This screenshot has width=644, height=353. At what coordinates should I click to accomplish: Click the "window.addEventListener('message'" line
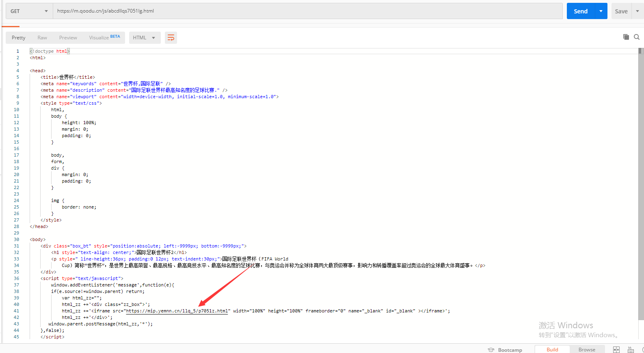click(112, 285)
